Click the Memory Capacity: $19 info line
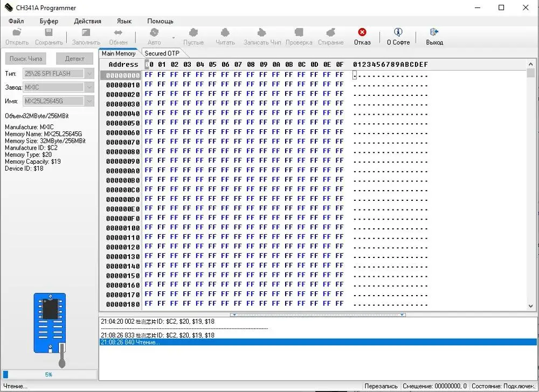539x392 pixels. [33, 162]
